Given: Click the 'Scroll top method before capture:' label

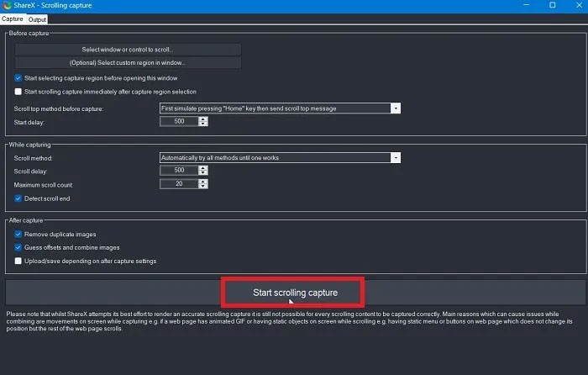Looking at the screenshot, I should (59, 108).
